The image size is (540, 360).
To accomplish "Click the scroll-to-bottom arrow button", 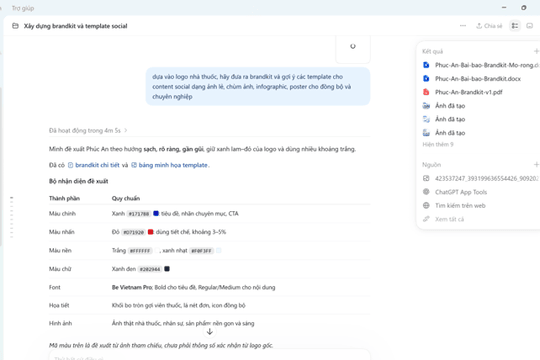I will 209,332.
